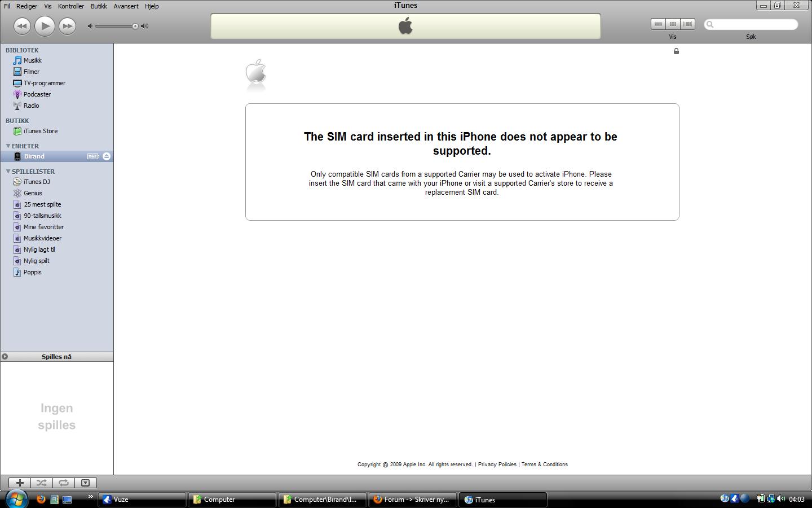The image size is (812, 508).
Task: Collapse the ENHETER section
Action: (x=8, y=146)
